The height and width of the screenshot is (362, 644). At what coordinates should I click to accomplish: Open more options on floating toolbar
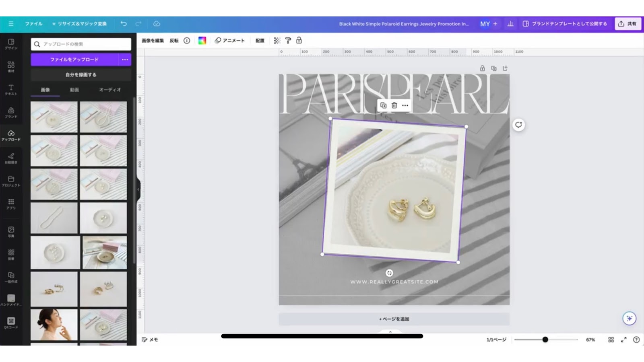(405, 105)
